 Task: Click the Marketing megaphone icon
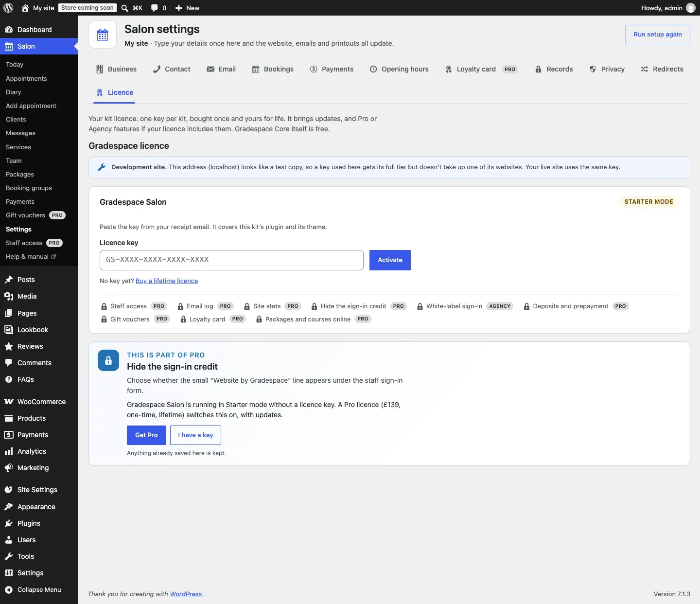pos(9,468)
